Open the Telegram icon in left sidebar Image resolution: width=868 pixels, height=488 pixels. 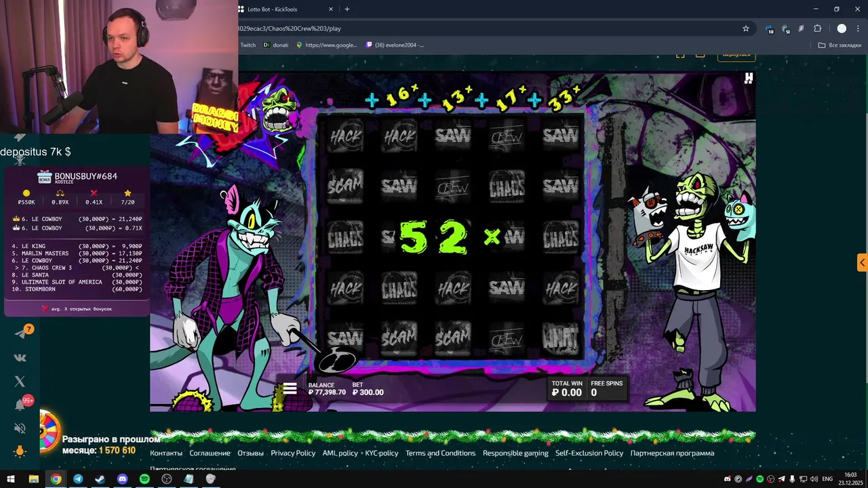tap(20, 333)
